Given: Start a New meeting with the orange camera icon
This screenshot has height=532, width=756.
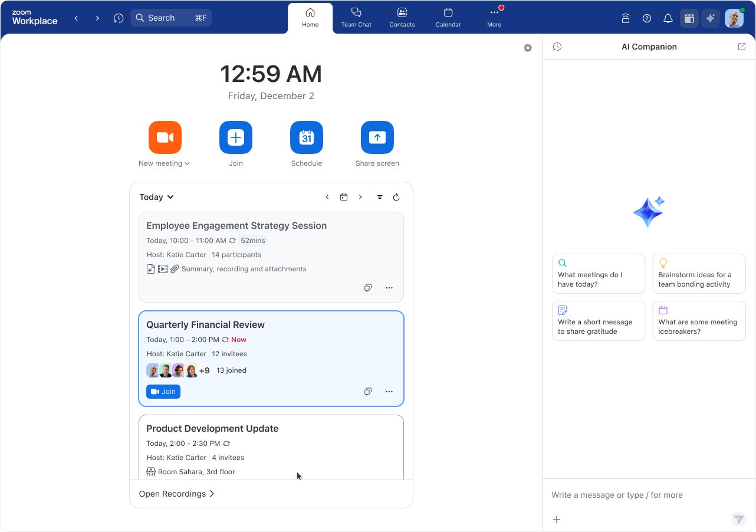Looking at the screenshot, I should click(x=165, y=137).
